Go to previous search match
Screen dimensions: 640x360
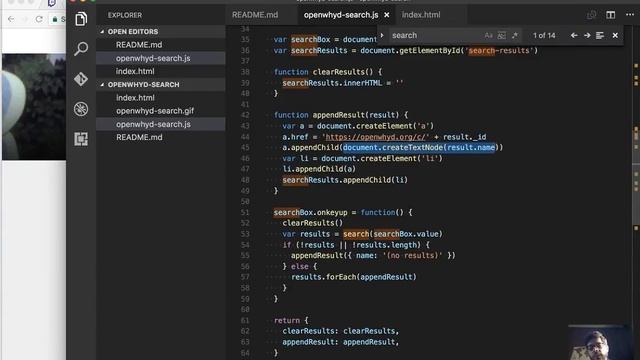tap(574, 36)
